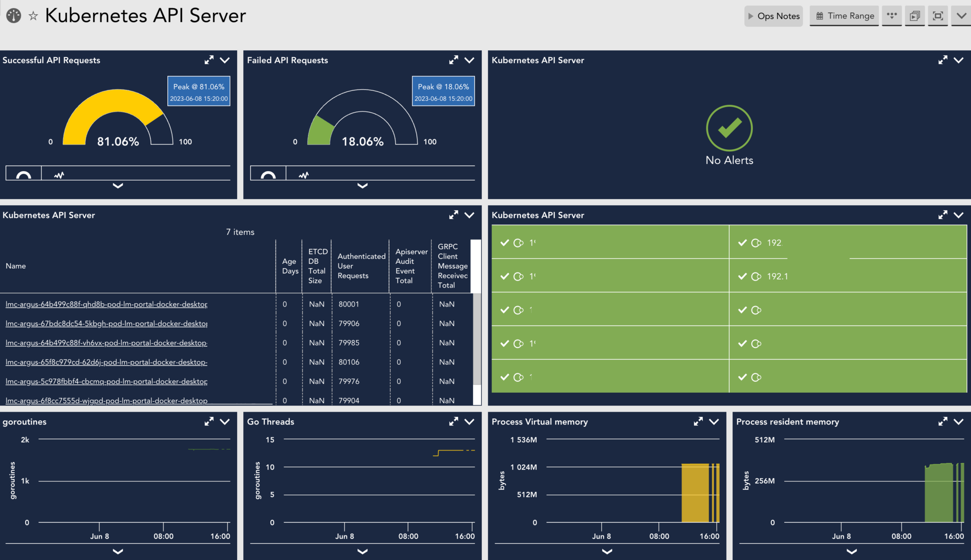Image resolution: width=971 pixels, height=560 pixels.
Task: Open the Time Range selector
Action: pos(844,16)
